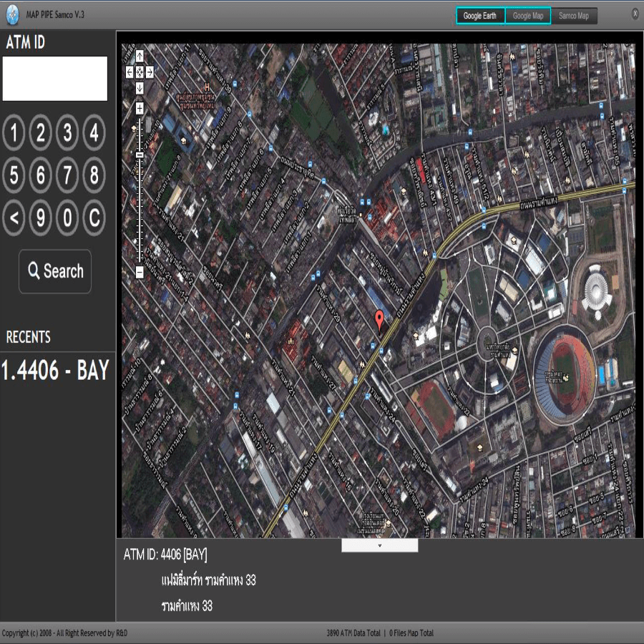Image resolution: width=644 pixels, height=644 pixels.
Task: Click the 'แฟมิลี่มาร์ท รามคำแหง 33' location text
Action: 209,580
